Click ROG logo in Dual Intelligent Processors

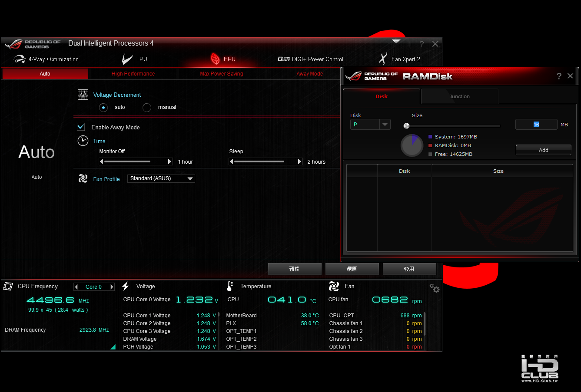[13, 44]
